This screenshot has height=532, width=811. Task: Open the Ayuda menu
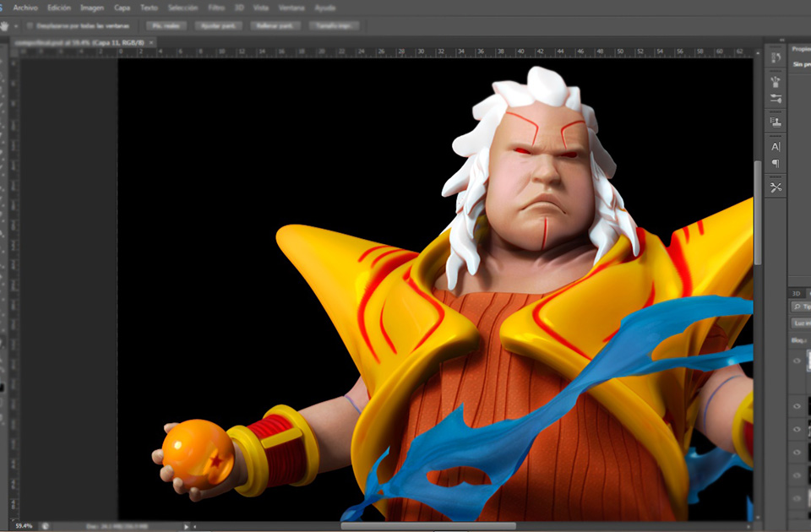coord(324,8)
